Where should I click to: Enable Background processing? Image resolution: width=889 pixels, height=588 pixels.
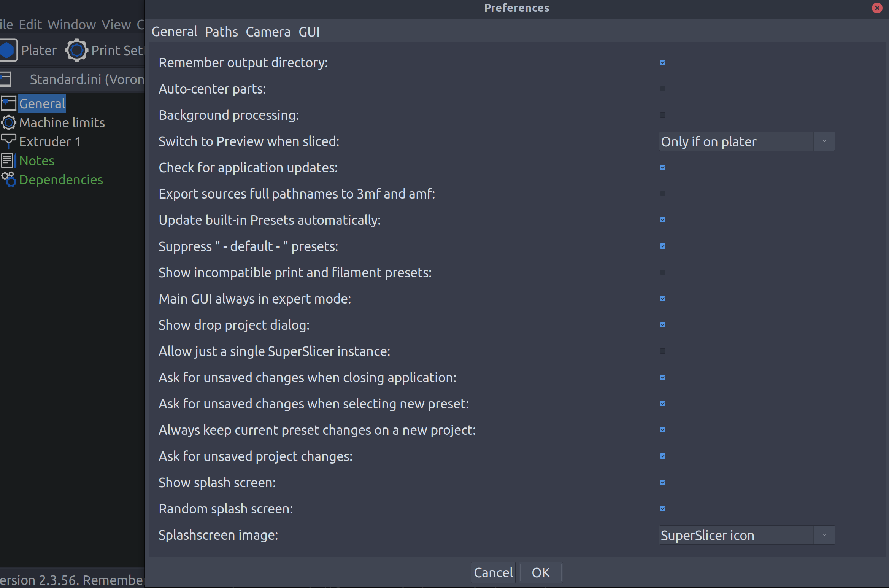tap(662, 115)
